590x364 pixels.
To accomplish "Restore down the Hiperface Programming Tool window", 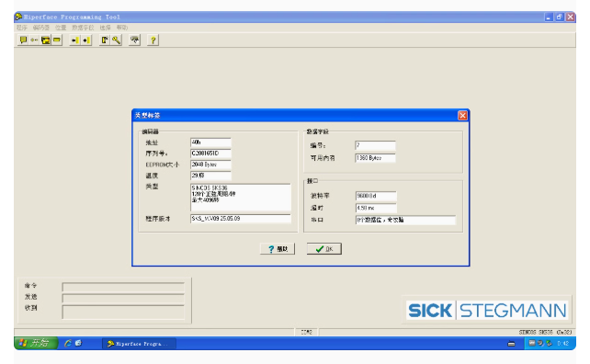I will pyautogui.click(x=560, y=17).
